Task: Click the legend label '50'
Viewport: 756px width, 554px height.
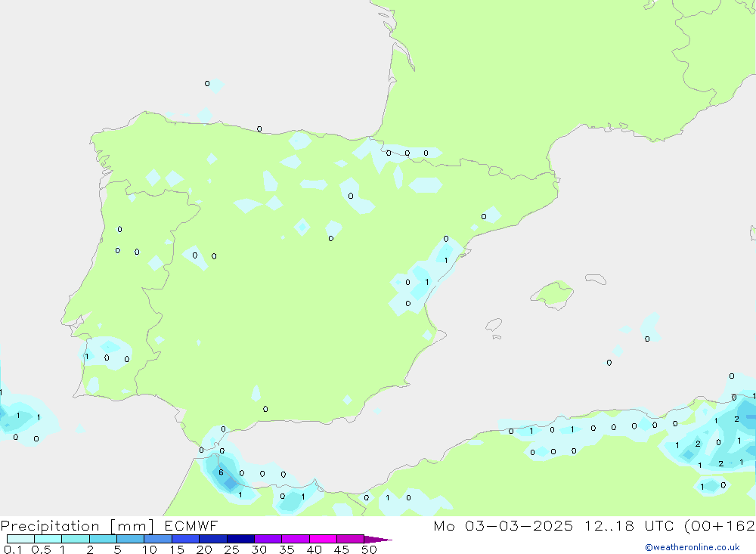Action: point(369,549)
